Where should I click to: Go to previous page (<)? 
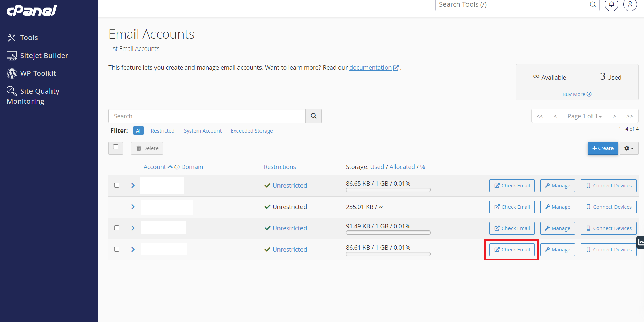556,116
